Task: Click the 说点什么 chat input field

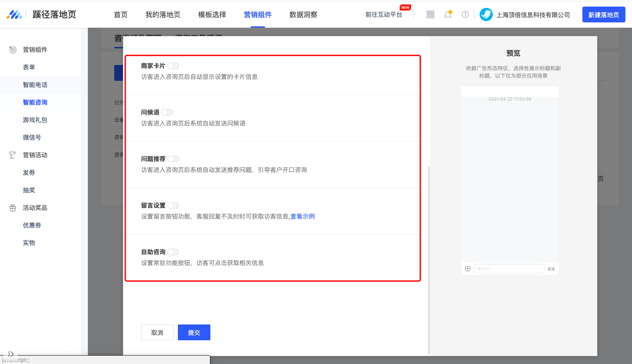Action: 508,268
